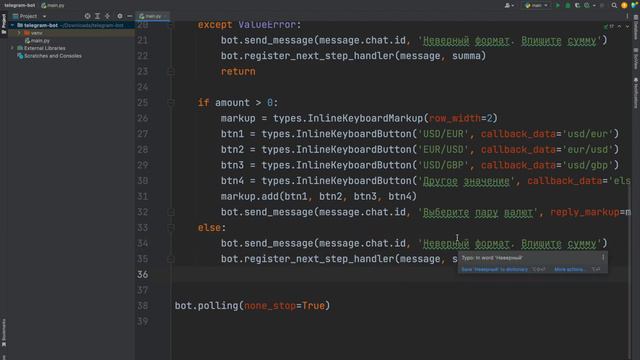The image size is (640, 360).
Task: Click the Debug bug icon
Action: pyautogui.click(x=568, y=5)
